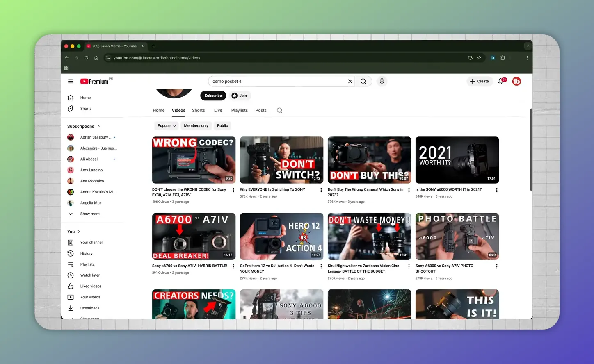Open options for Don't Buy Wrong Camera video

409,190
